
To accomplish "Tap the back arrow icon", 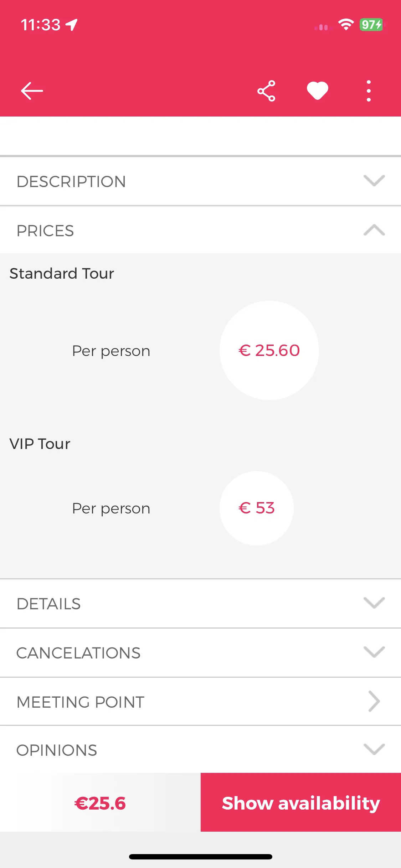I will click(32, 91).
